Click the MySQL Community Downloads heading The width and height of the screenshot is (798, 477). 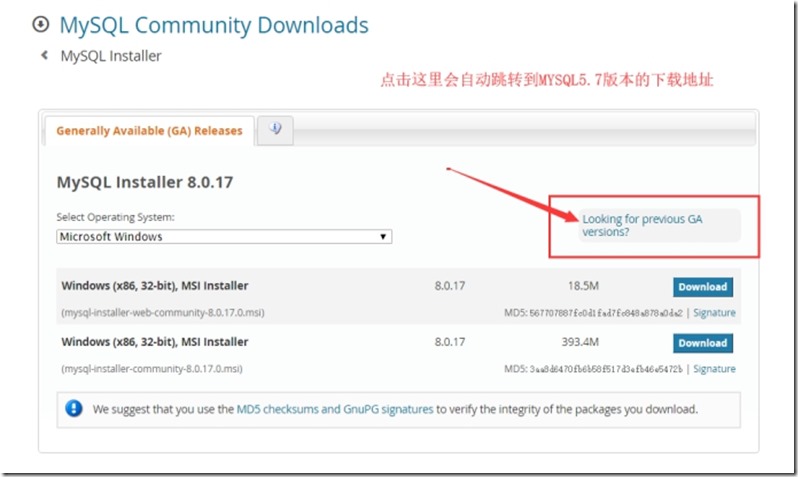[214, 25]
